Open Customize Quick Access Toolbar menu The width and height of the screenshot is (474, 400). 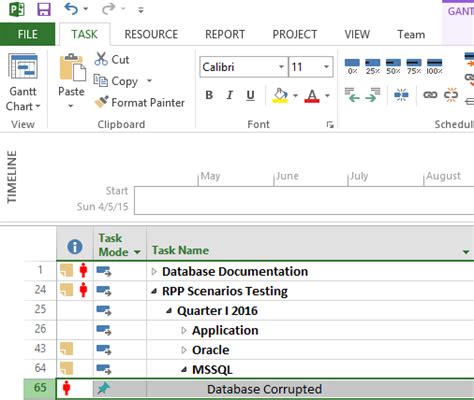point(141,10)
